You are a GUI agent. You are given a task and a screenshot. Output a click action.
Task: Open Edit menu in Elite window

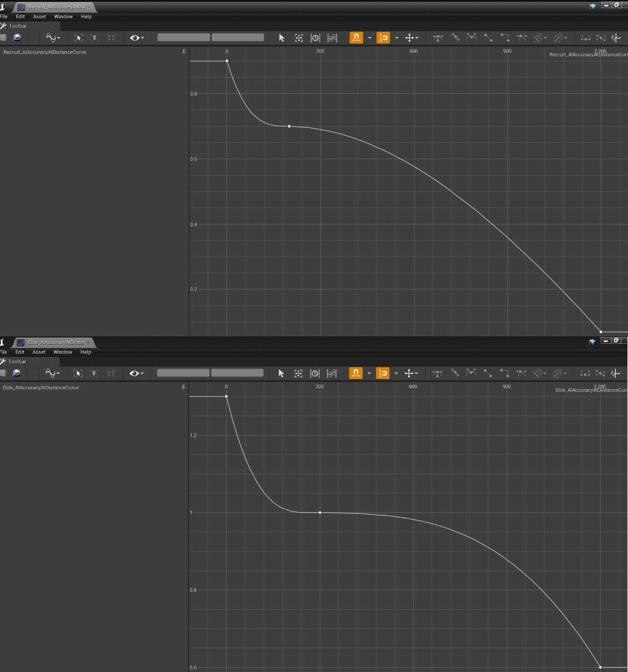pyautogui.click(x=20, y=352)
